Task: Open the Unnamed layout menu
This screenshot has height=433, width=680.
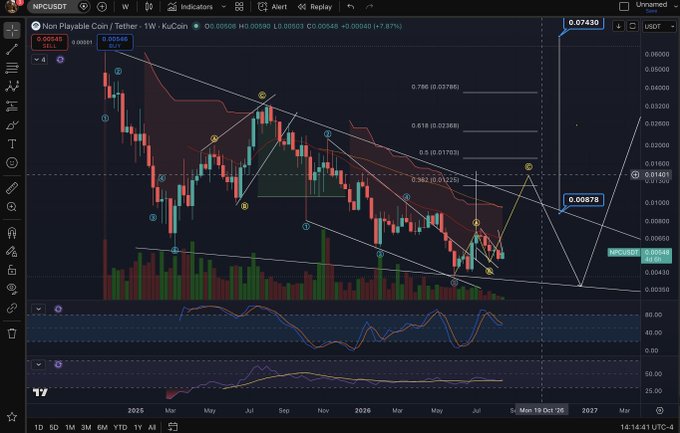Action: tap(652, 7)
